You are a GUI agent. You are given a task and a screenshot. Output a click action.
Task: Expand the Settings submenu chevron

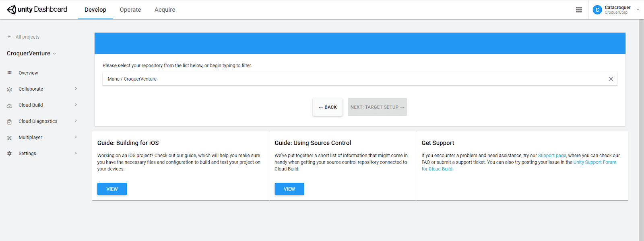[x=76, y=153]
